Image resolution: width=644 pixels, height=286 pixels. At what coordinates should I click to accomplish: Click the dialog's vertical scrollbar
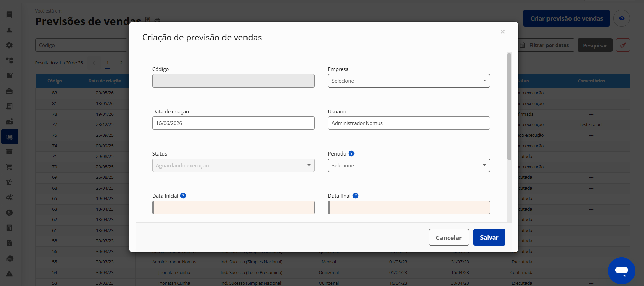pos(509,106)
